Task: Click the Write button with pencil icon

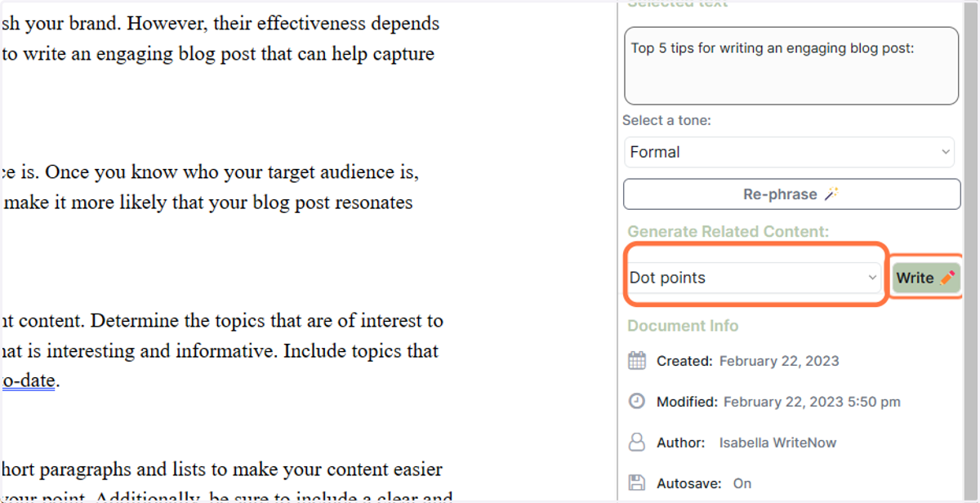Action: [x=925, y=278]
